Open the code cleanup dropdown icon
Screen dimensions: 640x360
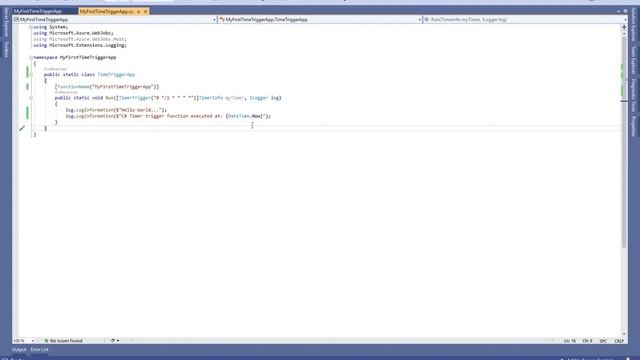(115, 340)
